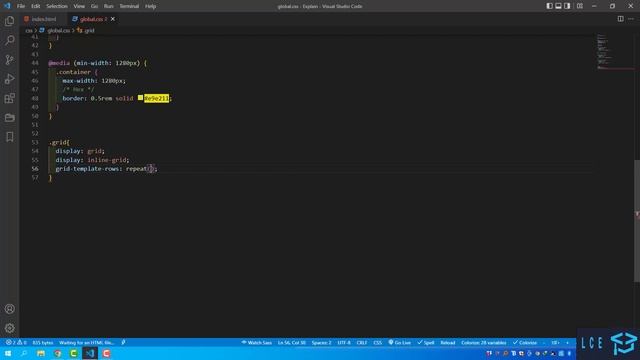640x360 pixels.
Task: Click the 835 bytes file size status item
Action: (43, 342)
